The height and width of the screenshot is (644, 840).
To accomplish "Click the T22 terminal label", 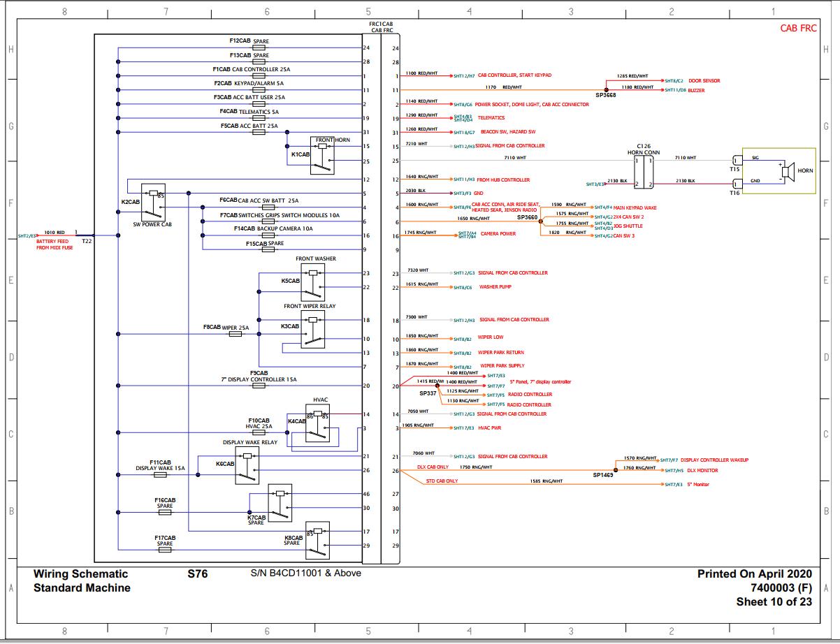I will point(87,242).
